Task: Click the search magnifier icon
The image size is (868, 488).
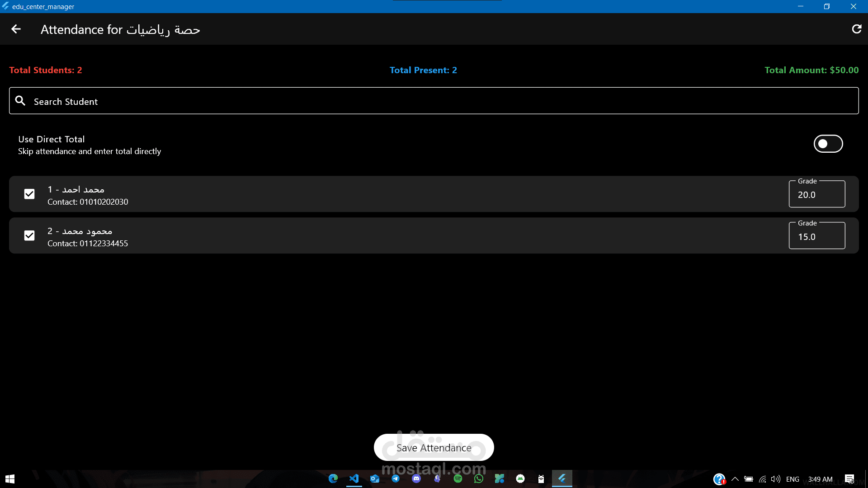Action: [20, 101]
